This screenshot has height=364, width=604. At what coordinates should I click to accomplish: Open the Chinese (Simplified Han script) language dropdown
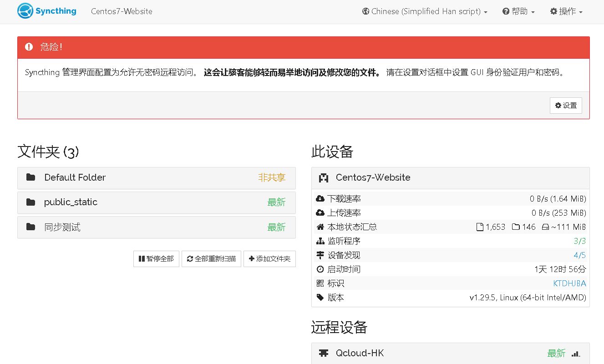pos(425,11)
